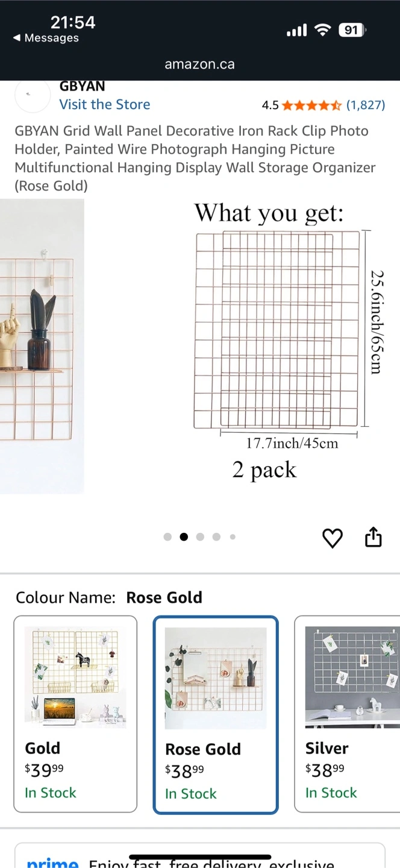This screenshot has width=400, height=868.
Task: Tap the star rating icons
Action: (311, 105)
